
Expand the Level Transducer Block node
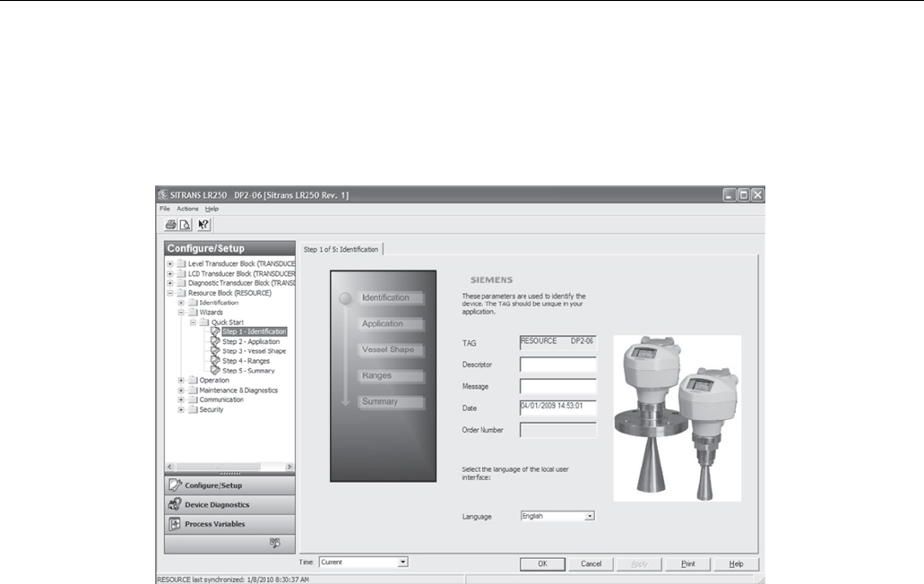[x=169, y=263]
